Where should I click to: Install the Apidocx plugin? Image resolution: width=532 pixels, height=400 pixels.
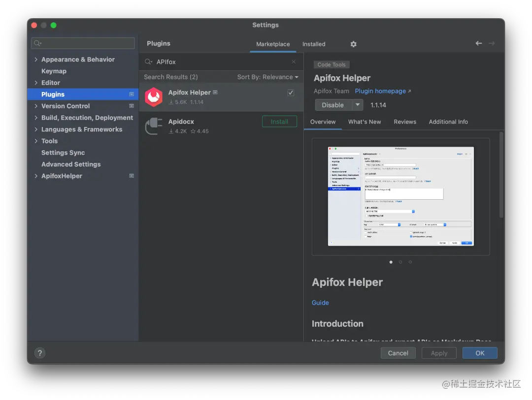pyautogui.click(x=279, y=122)
